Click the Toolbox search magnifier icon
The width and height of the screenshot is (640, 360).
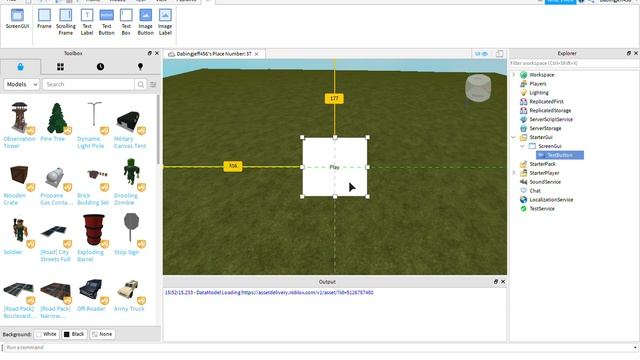140,84
